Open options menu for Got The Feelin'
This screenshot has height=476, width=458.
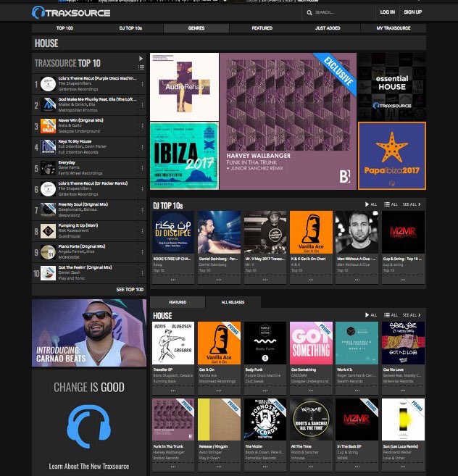(142, 273)
